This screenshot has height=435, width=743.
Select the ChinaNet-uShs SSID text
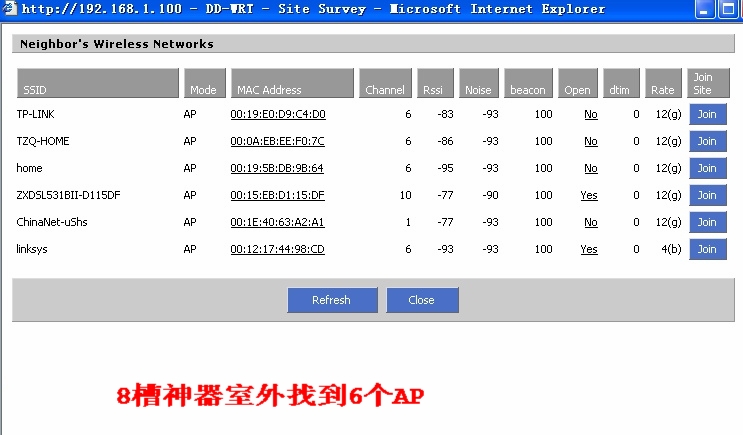pyautogui.click(x=52, y=222)
